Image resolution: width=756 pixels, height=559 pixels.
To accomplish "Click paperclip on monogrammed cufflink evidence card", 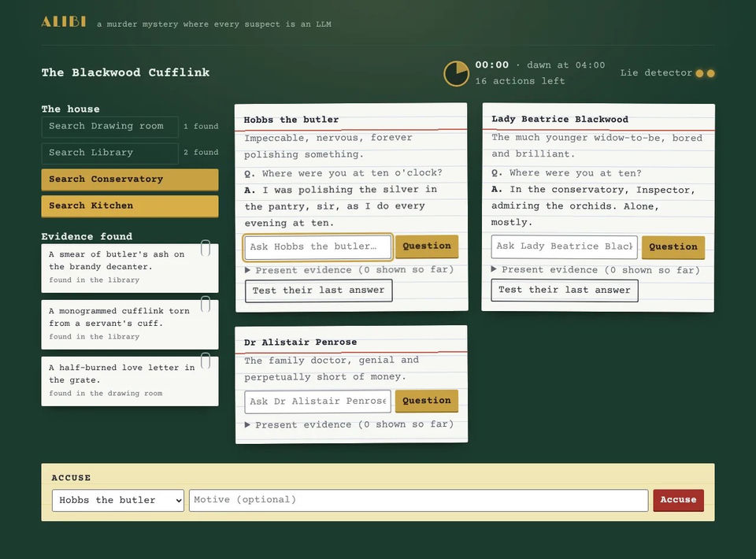I will pyautogui.click(x=206, y=304).
